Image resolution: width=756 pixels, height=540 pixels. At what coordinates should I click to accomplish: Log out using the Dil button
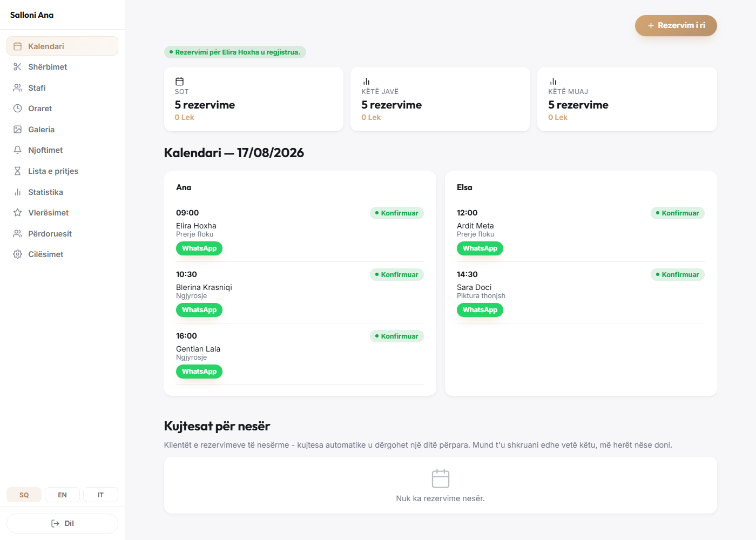click(62, 523)
